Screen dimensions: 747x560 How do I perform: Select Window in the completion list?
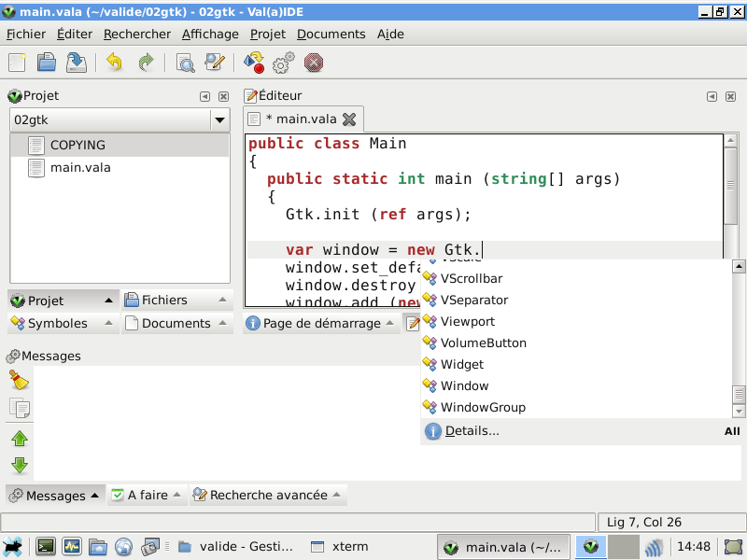465,385
